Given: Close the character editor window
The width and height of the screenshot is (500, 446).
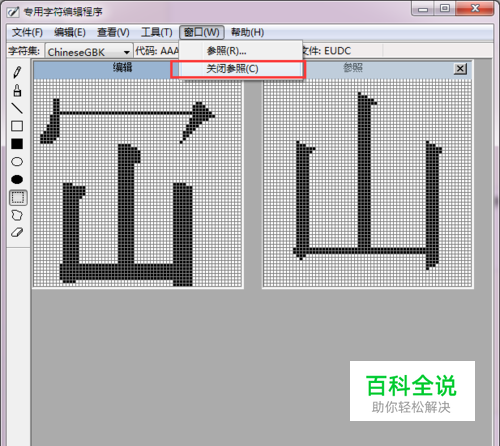Looking at the screenshot, I should (475, 9).
